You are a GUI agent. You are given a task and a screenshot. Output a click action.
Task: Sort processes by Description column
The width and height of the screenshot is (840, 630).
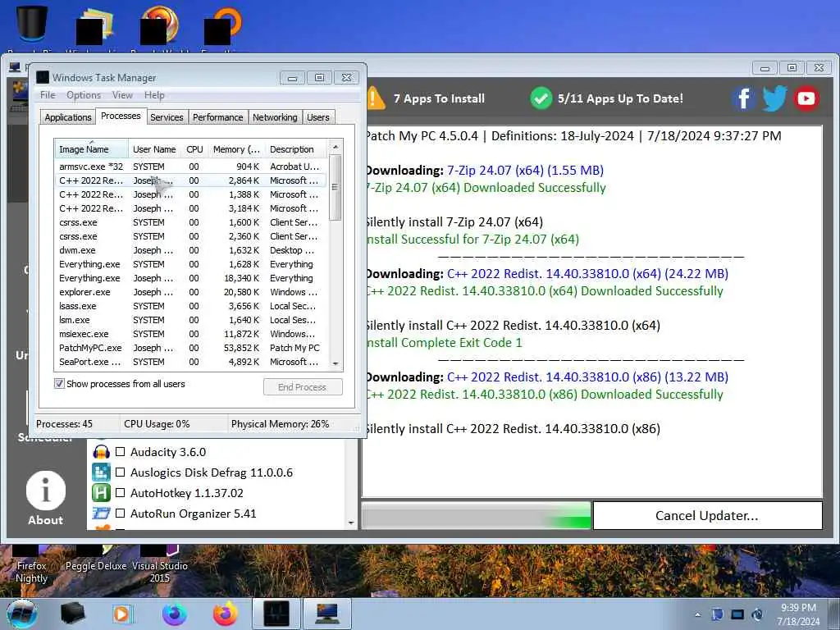[x=295, y=149]
